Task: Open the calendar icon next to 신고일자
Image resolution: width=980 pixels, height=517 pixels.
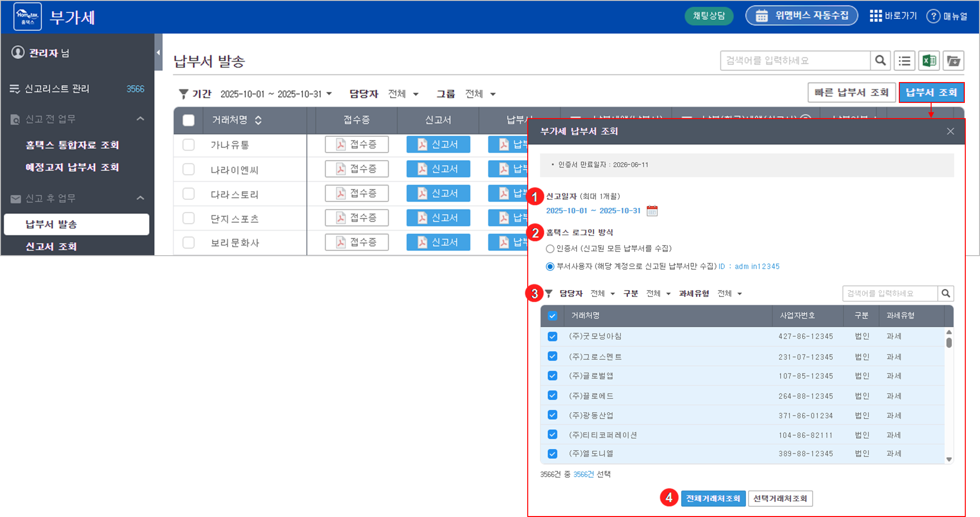Action: click(652, 211)
